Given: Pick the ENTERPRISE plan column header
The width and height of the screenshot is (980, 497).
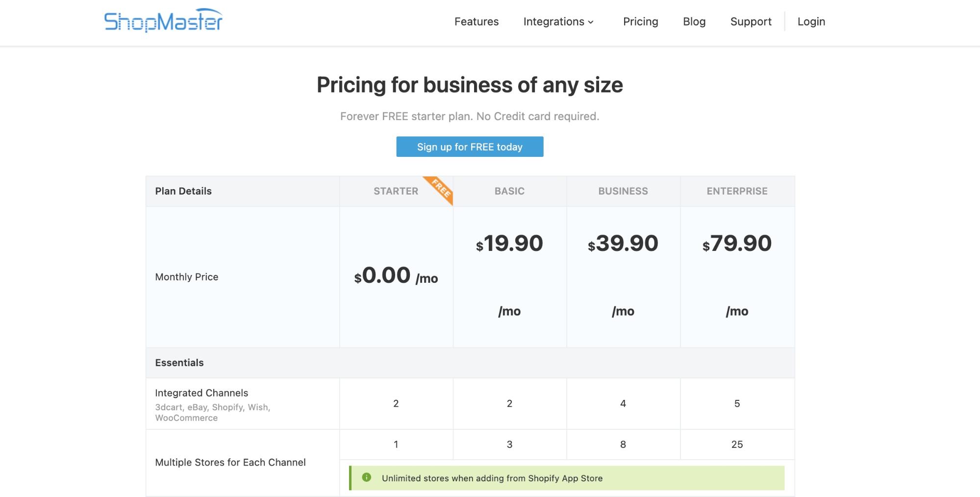Looking at the screenshot, I should [737, 191].
